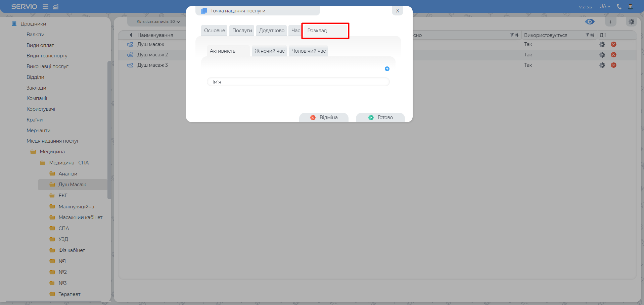644x305 pixels.
Task: Select the Масажний кабінет folder in the tree
Action: coord(80,217)
